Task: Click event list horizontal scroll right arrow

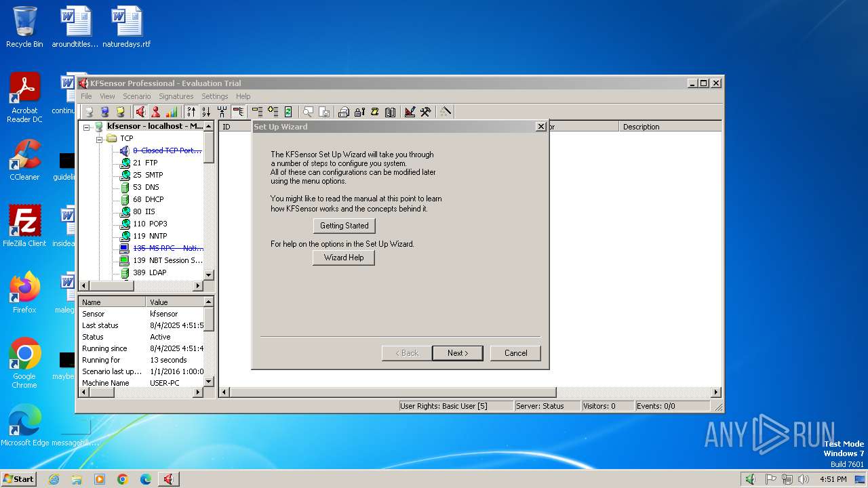Action: (715, 392)
